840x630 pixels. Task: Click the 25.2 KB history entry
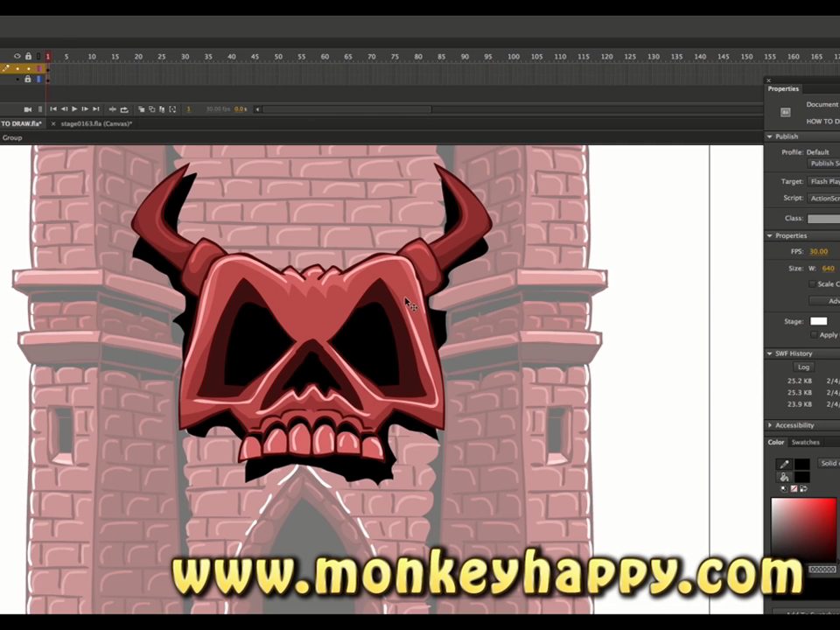(799, 381)
